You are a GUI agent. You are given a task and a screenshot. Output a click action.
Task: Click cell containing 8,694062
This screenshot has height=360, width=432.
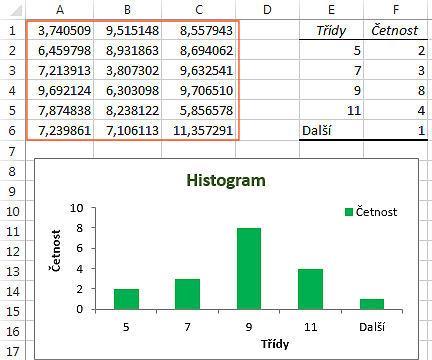click(199, 50)
